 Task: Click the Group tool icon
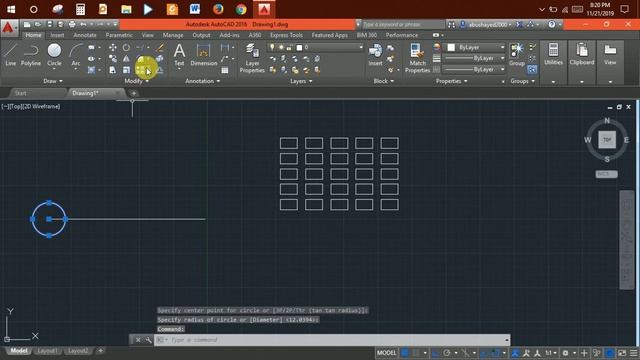click(x=517, y=55)
